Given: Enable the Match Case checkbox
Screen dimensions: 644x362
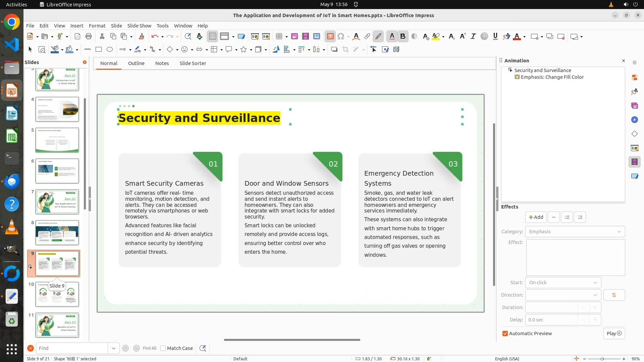Looking at the screenshot, I should pos(163,348).
